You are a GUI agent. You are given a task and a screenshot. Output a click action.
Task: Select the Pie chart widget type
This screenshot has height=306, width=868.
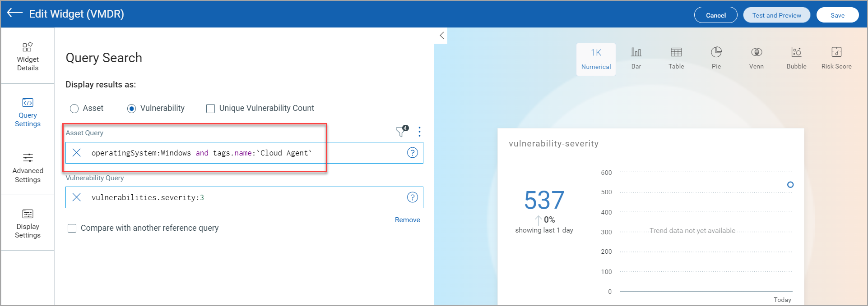(x=716, y=59)
